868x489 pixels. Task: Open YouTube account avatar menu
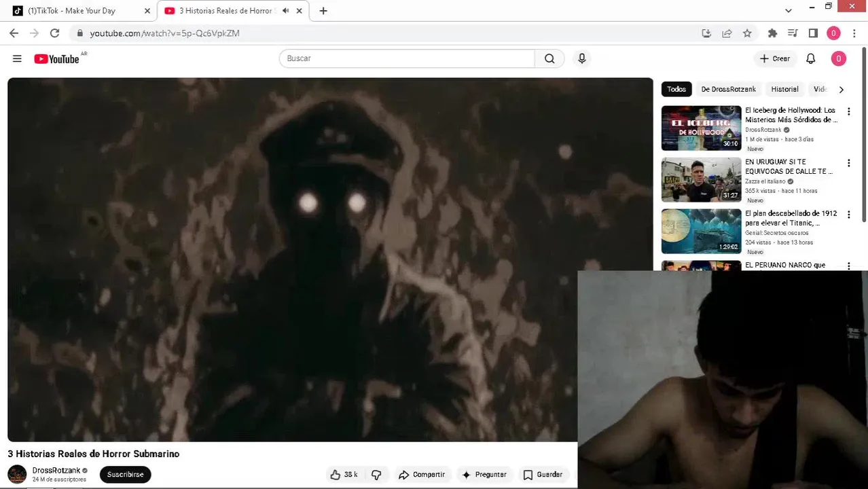(x=838, y=59)
